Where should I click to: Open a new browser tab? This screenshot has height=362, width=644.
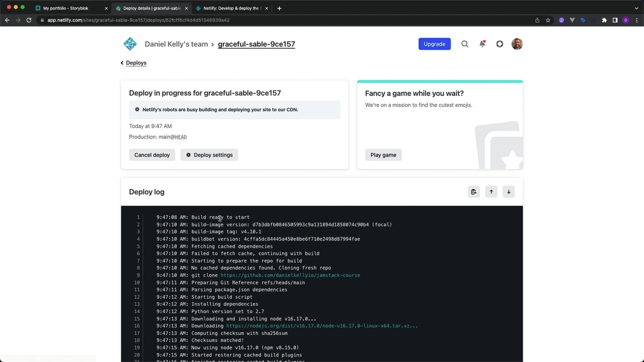[279, 8]
